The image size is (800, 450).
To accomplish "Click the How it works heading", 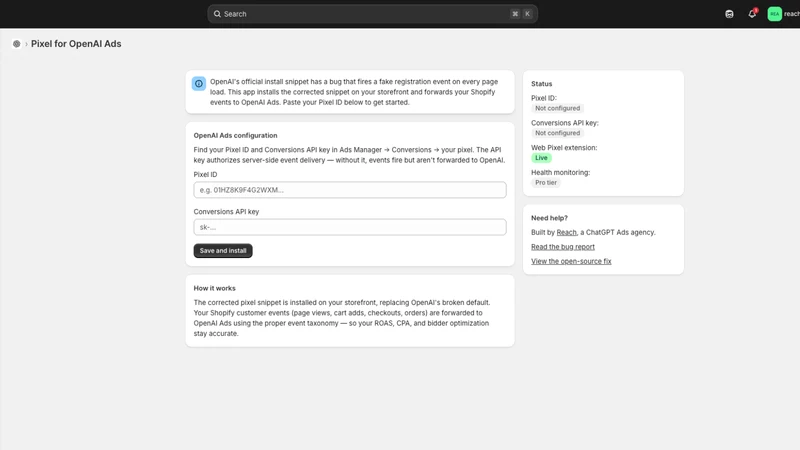I will (214, 288).
